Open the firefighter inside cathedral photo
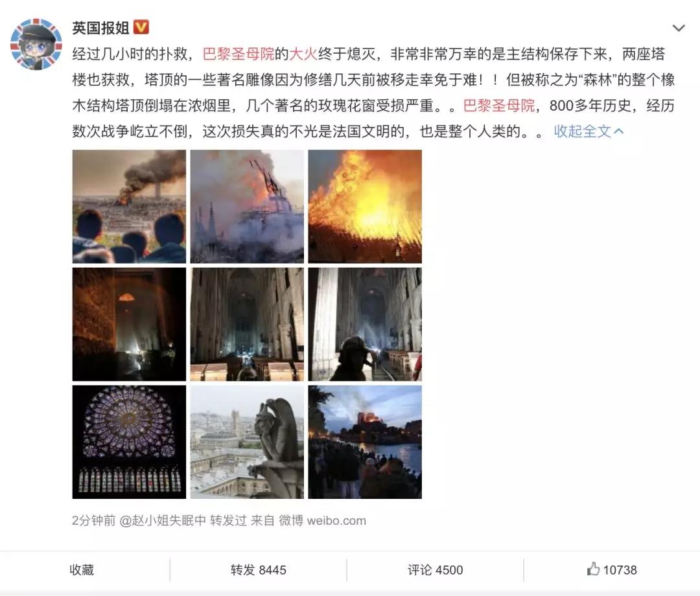 tap(365, 324)
